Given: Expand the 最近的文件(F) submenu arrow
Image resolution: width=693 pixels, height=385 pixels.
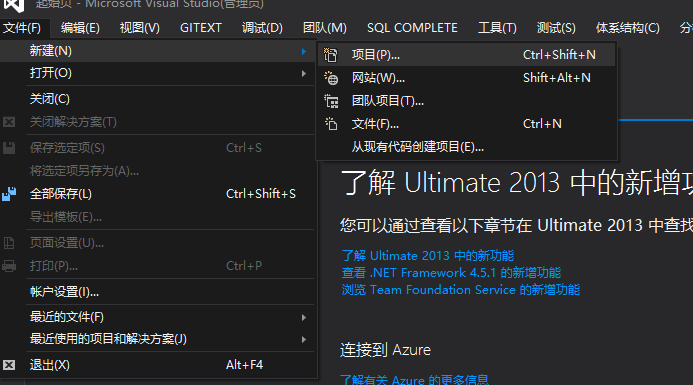Looking at the screenshot, I should tap(304, 317).
